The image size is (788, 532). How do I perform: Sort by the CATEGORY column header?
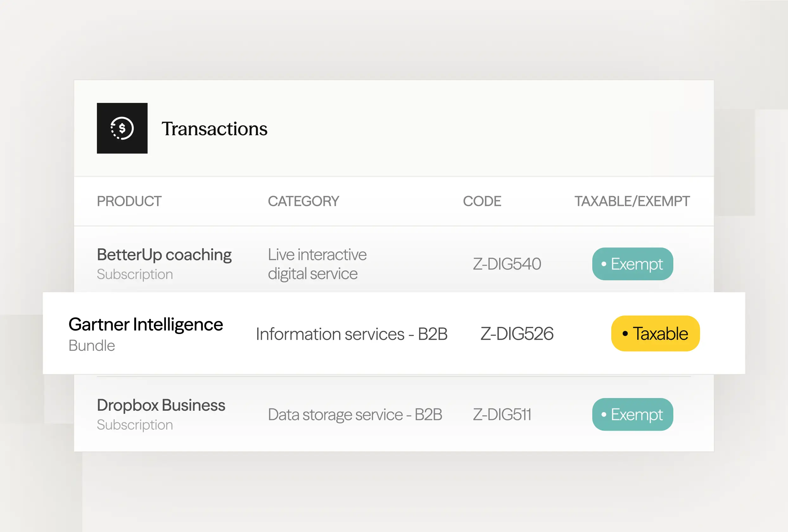[x=303, y=201]
